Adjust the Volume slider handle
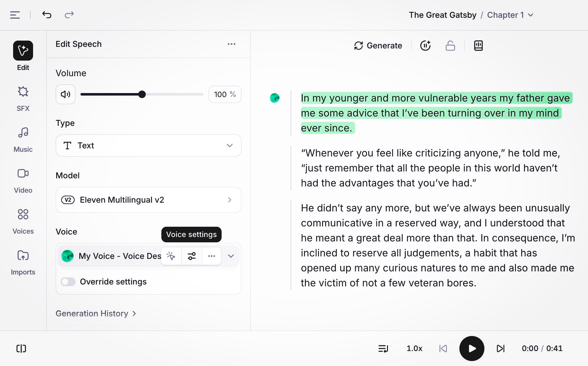 click(x=142, y=94)
